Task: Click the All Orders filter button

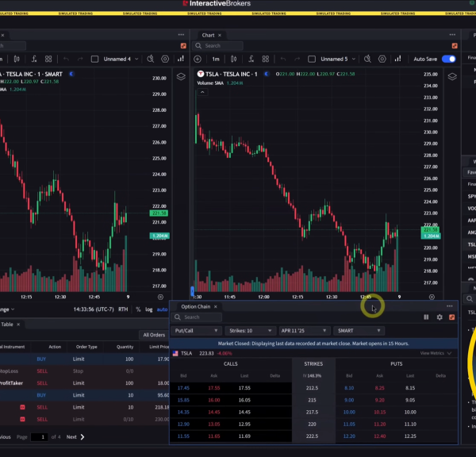Action: coord(153,335)
